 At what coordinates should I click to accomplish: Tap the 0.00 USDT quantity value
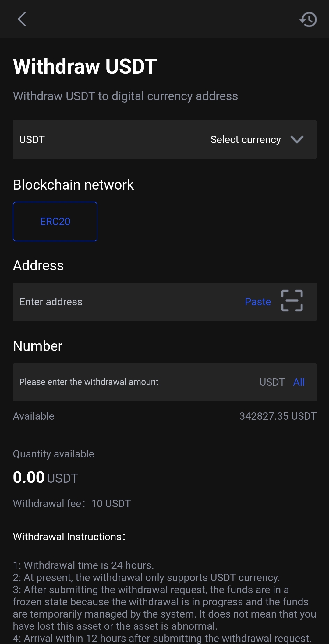pos(46,477)
